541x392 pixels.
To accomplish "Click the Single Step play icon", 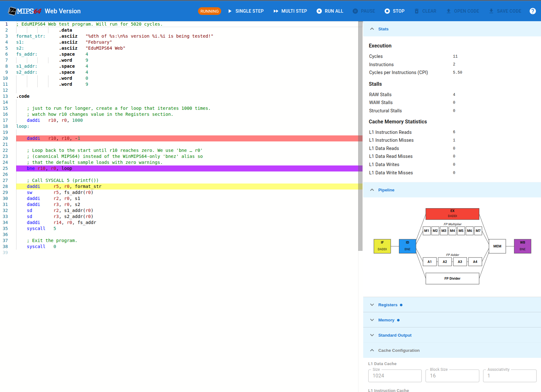I will 230,11.
